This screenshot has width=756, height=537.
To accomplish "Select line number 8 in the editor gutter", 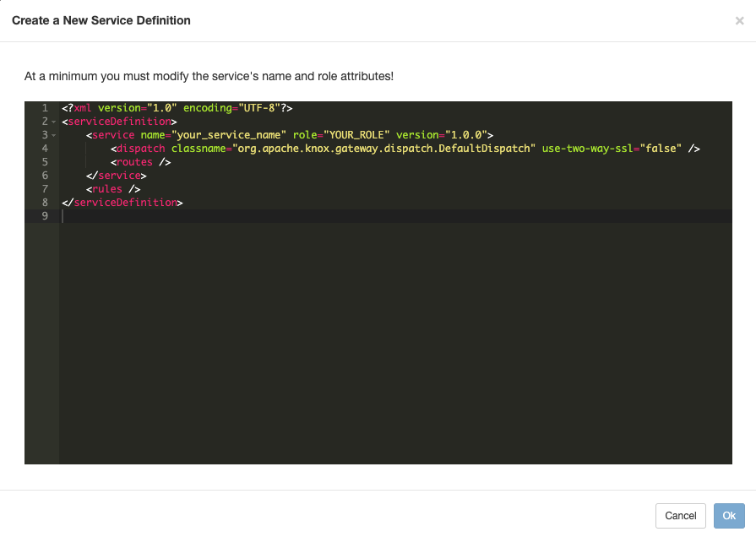I will (44, 203).
